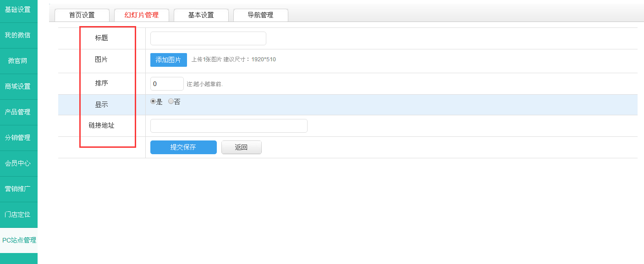Screen dimensions: 644x264
Task: Switch to the 幻灯片管理 tab
Action: click(142, 15)
